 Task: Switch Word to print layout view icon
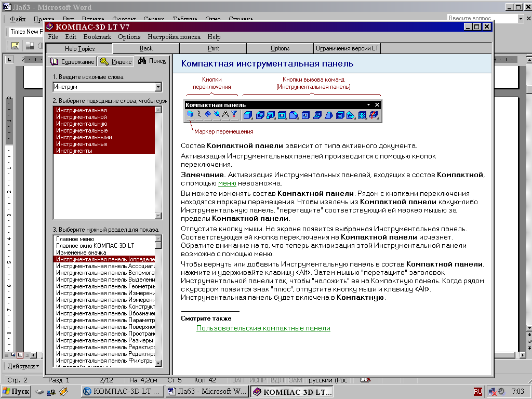pyautogui.click(x=20, y=355)
